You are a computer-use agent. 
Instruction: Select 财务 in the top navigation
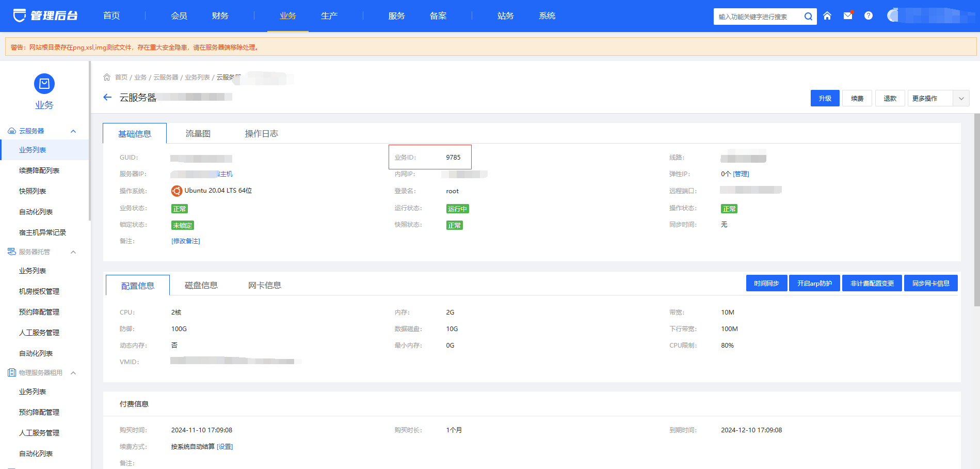(220, 16)
